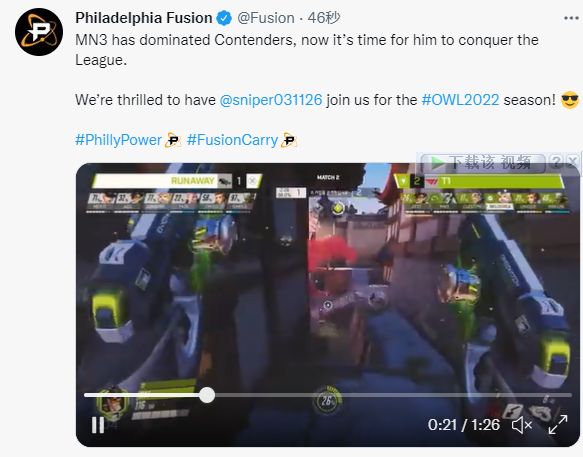
Task: Open the tweet more options menu
Action: point(571,18)
